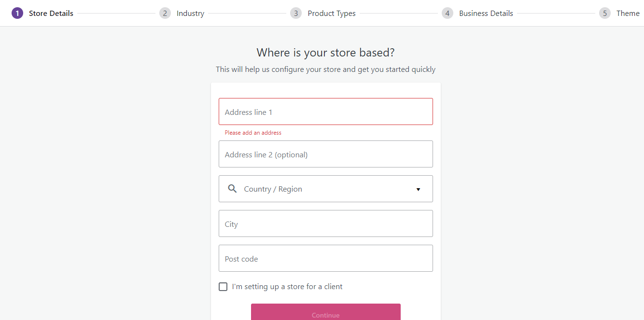
Task: Click the step 3 number circle
Action: pos(296,14)
